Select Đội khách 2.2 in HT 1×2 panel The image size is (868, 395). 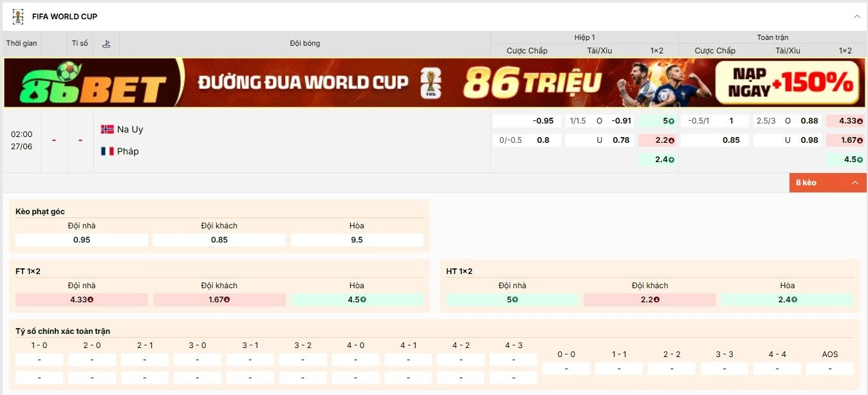pos(650,300)
